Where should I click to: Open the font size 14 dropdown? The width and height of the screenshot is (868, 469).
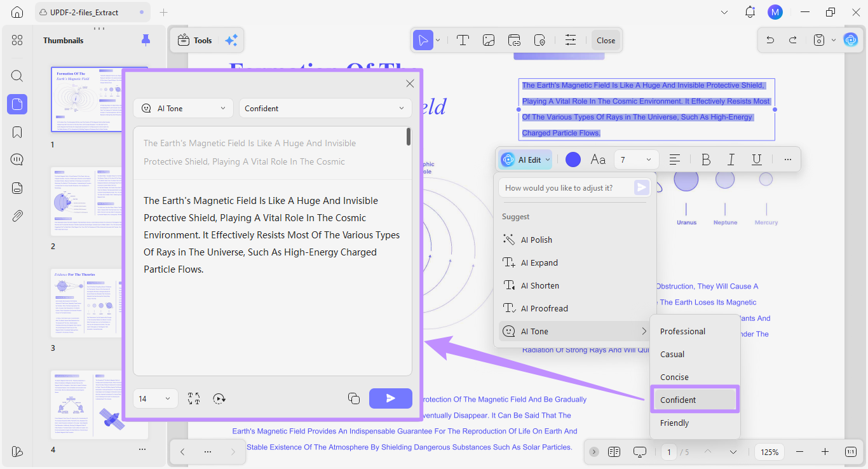click(x=156, y=398)
